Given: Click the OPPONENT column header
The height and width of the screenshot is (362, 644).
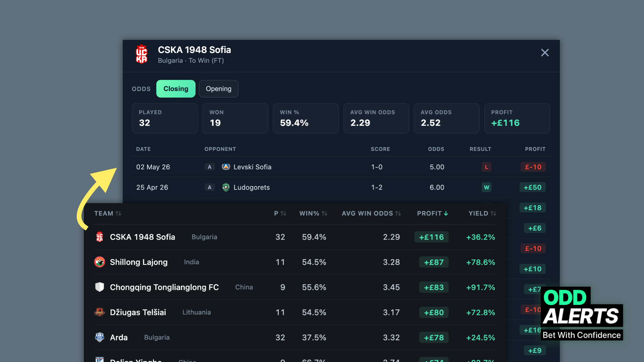Looking at the screenshot, I should [x=220, y=149].
